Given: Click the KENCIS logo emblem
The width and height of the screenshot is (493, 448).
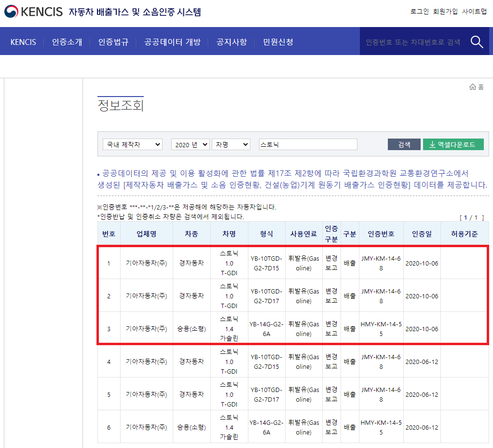Looking at the screenshot, I should click(11, 12).
